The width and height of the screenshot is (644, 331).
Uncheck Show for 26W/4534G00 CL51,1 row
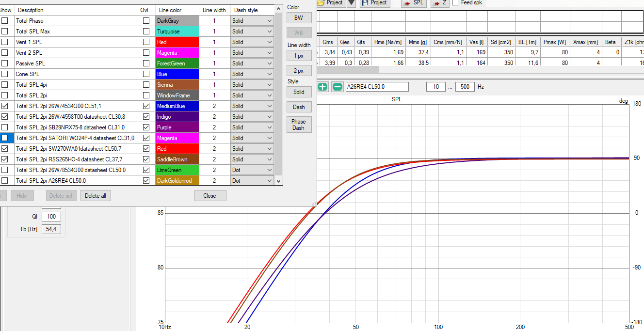4,106
